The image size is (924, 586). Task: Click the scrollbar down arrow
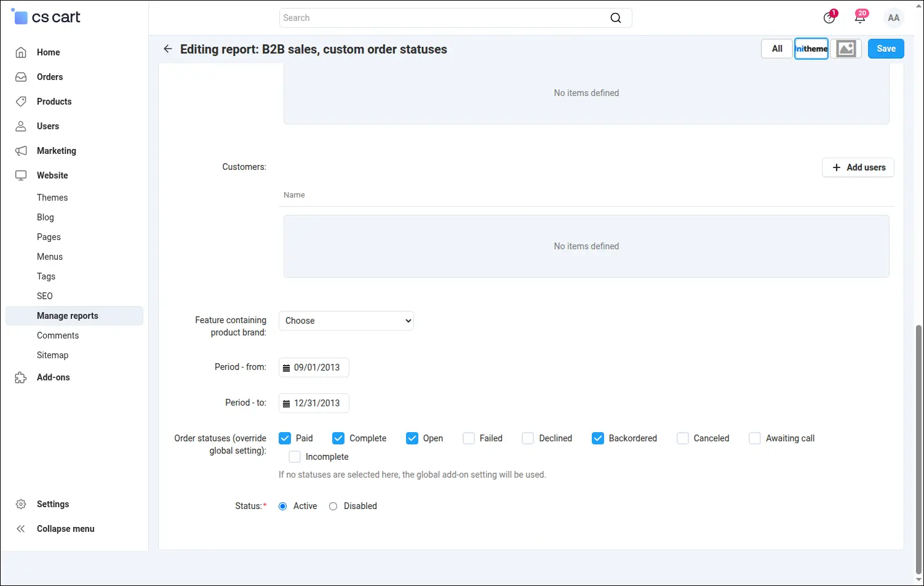click(x=919, y=580)
